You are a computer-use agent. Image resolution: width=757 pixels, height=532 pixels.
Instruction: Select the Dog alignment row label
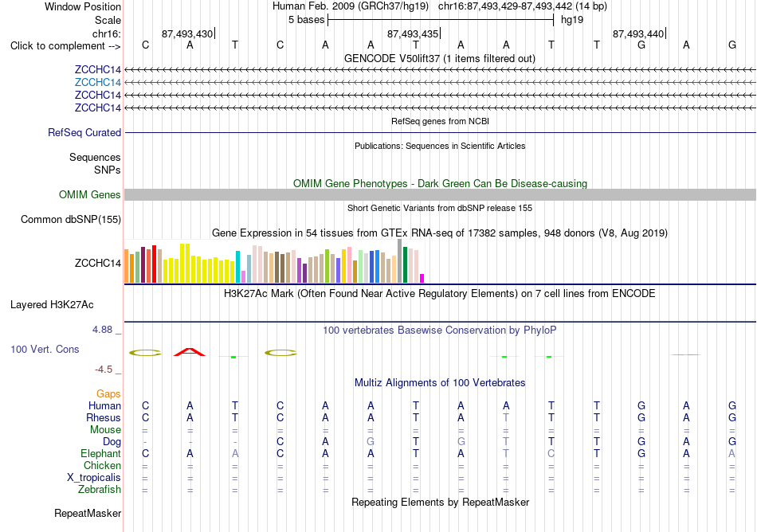pyautogui.click(x=112, y=442)
